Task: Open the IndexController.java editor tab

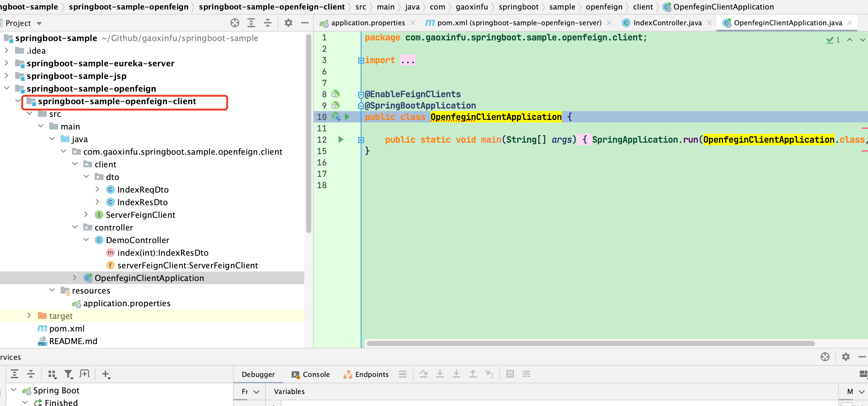Action: (667, 23)
